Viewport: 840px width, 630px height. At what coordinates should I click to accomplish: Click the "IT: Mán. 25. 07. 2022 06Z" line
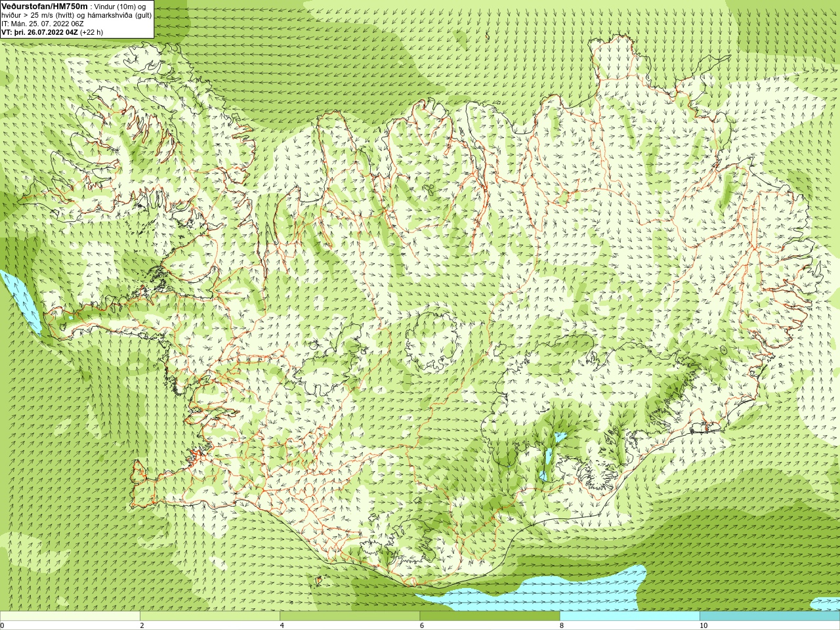(43, 24)
